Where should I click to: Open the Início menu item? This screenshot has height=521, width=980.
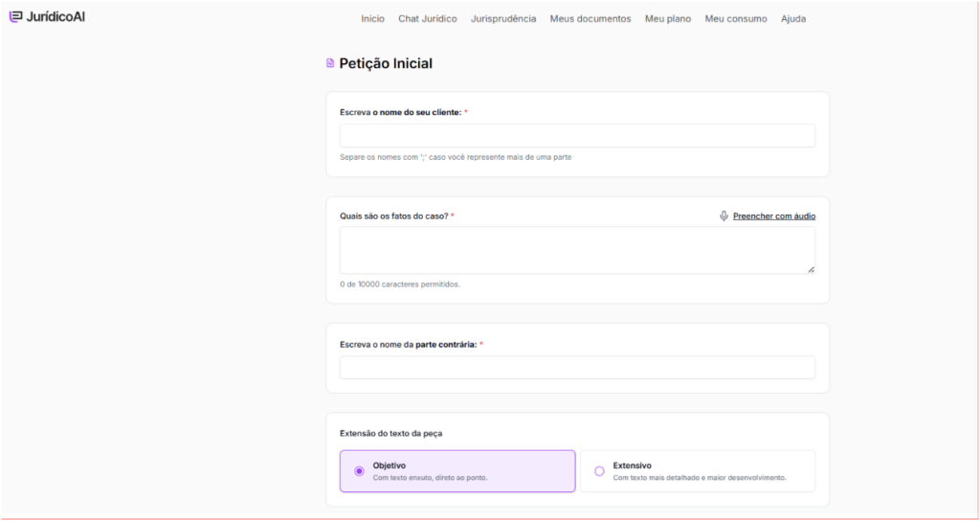pyautogui.click(x=372, y=19)
